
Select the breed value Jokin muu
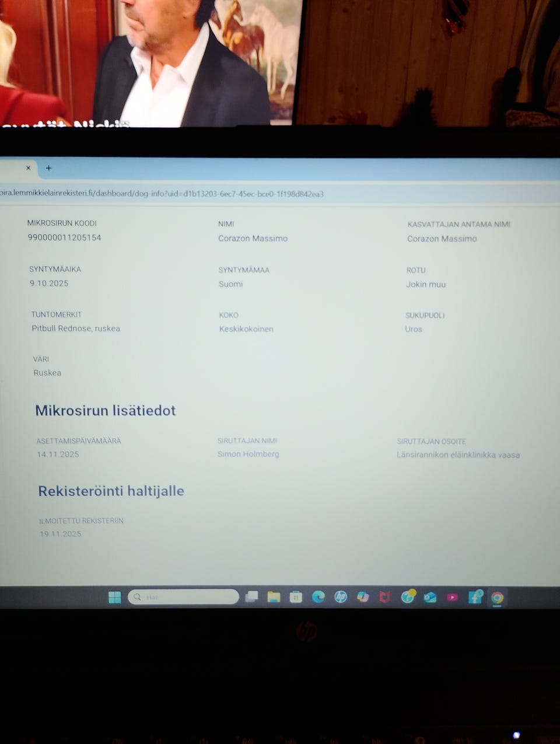point(426,284)
